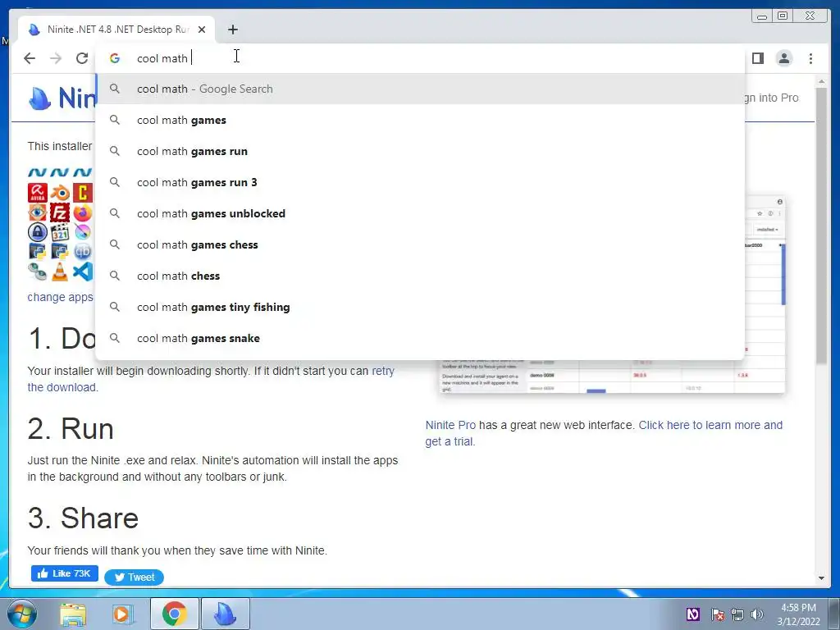This screenshot has width=840, height=630.
Task: Click the vertical scrollbar thumb
Action: pos(821,226)
